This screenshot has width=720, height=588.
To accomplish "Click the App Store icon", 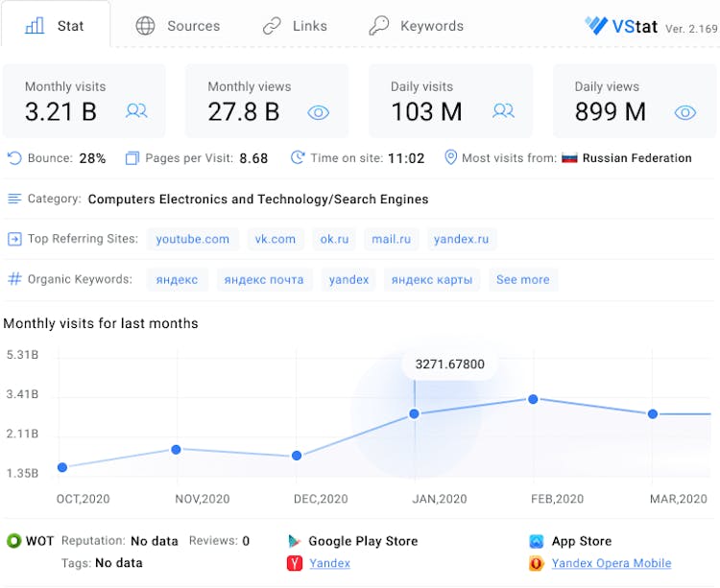I will [x=537, y=541].
